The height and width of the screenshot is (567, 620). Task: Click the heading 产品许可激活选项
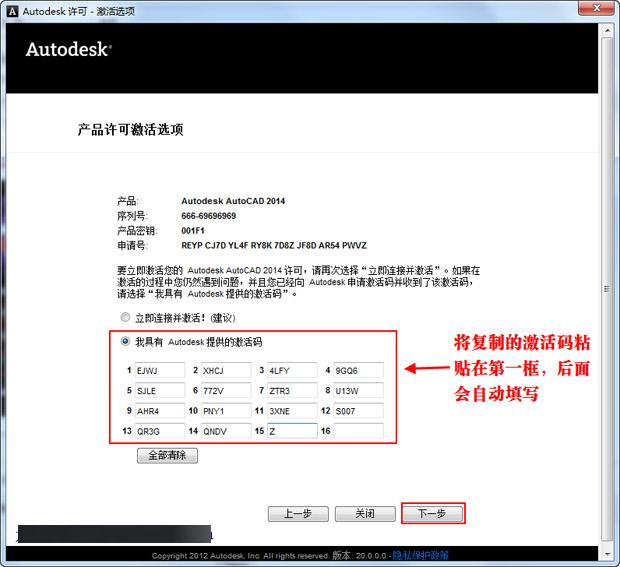point(130,130)
